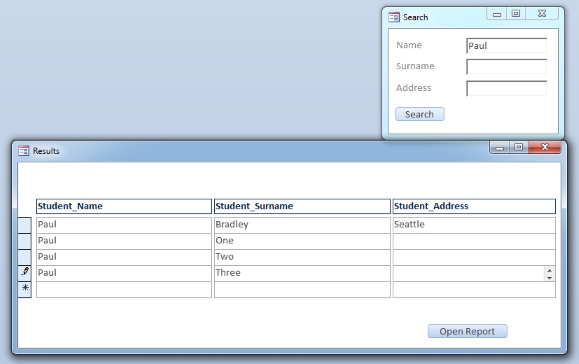Click the scroll up arrow in Three's address cell
579x364 pixels.
click(549, 270)
